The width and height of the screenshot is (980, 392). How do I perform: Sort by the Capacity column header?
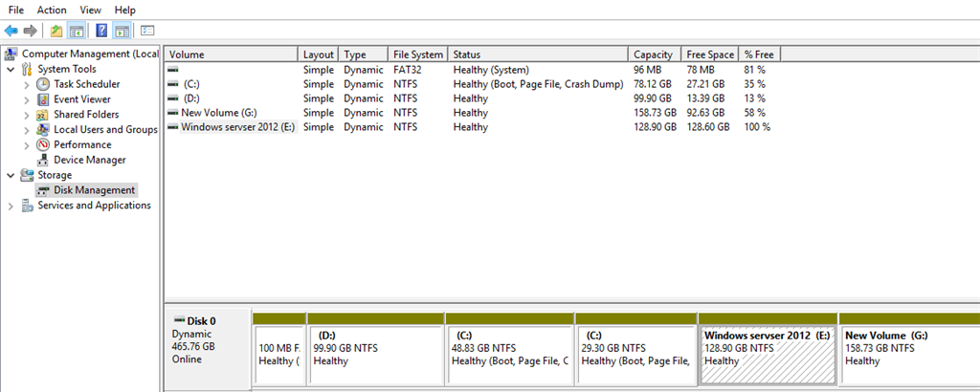654,54
